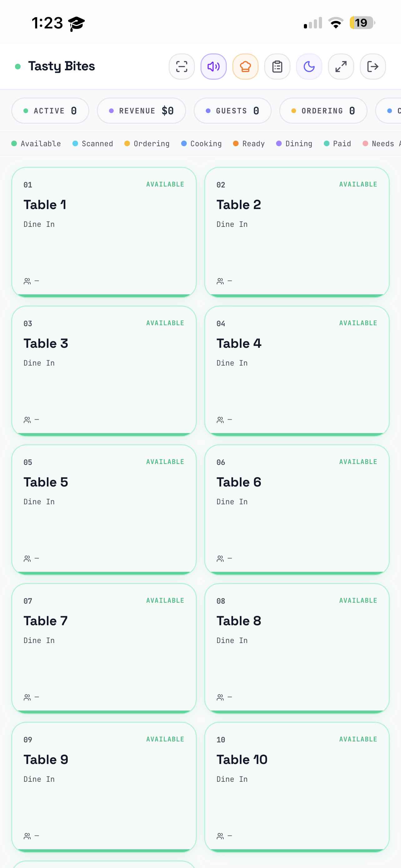Open the Table 5 card
The width and height of the screenshot is (401, 868).
104,510
